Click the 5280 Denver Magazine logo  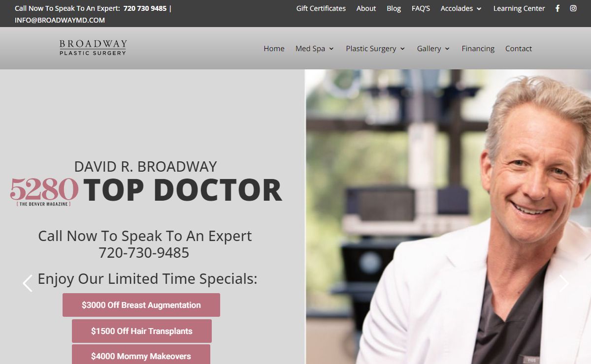click(x=44, y=191)
